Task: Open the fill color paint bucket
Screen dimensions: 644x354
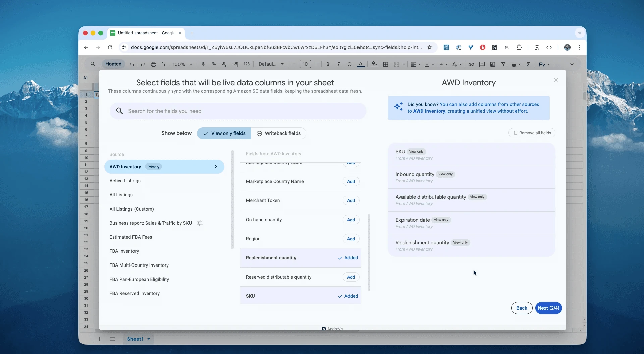Action: 374,64
